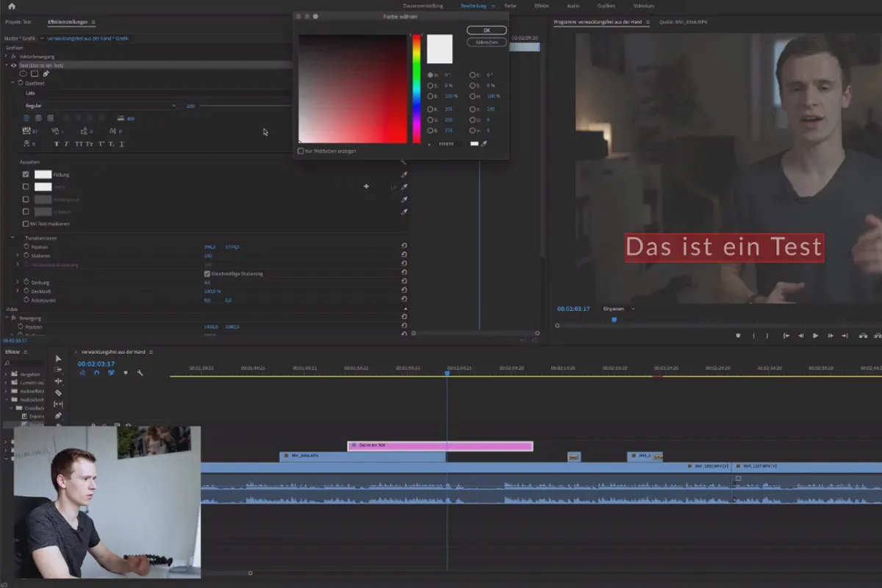Open the Einpassen zoom dropdown in the Program monitor
Viewport: 882px width, 588px height.
pos(619,309)
